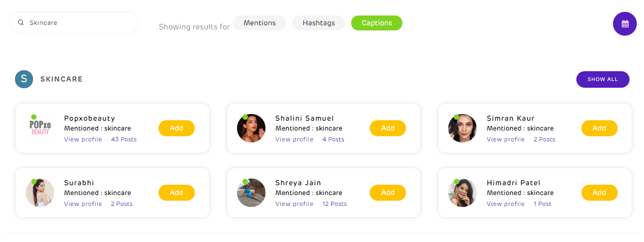Toggle the Hashtags filter pill
644x242 pixels.
(x=318, y=23)
